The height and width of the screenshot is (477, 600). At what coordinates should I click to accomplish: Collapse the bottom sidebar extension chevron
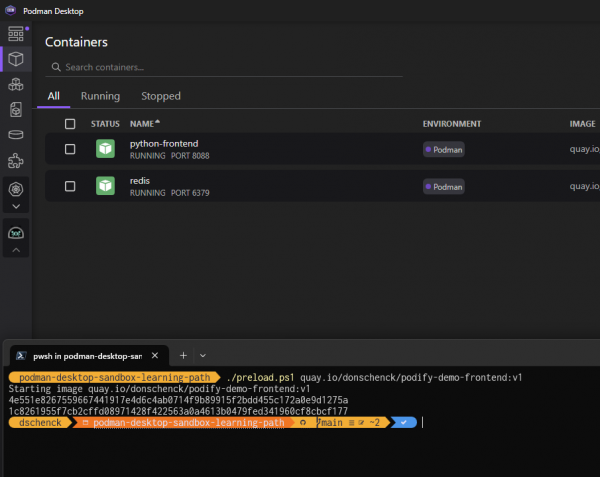pos(15,250)
